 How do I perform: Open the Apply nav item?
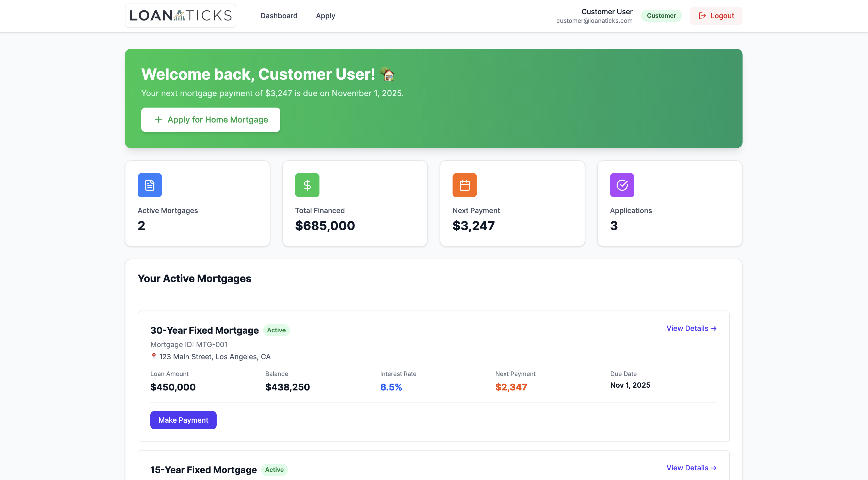[325, 16]
